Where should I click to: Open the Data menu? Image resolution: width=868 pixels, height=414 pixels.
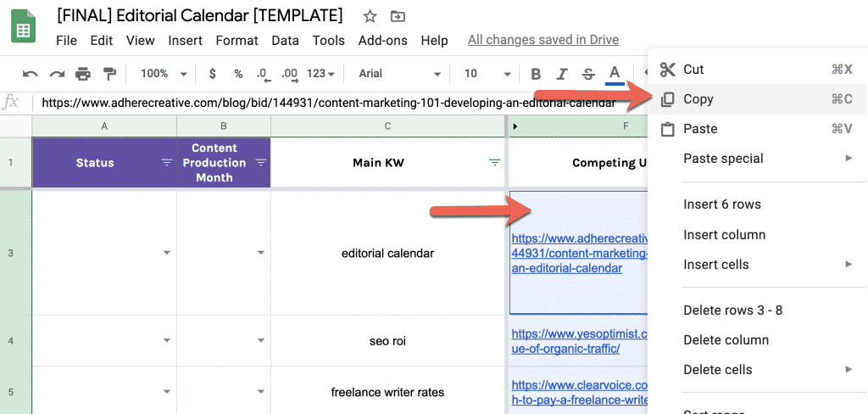(x=285, y=41)
